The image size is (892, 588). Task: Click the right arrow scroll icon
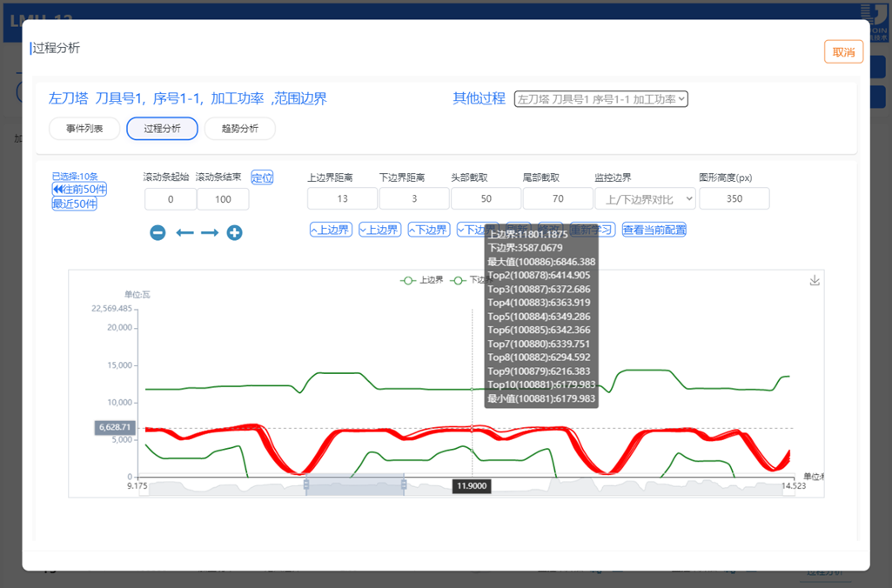coord(210,232)
